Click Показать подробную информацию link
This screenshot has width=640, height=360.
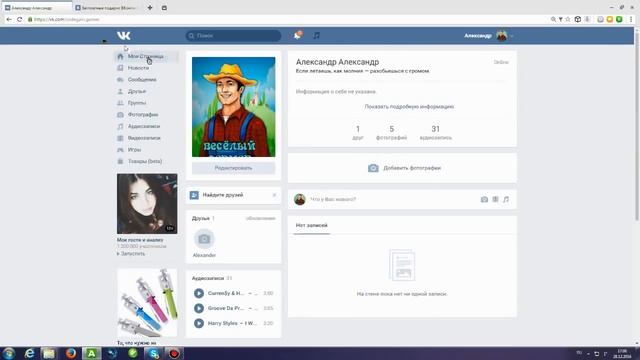coord(409,107)
